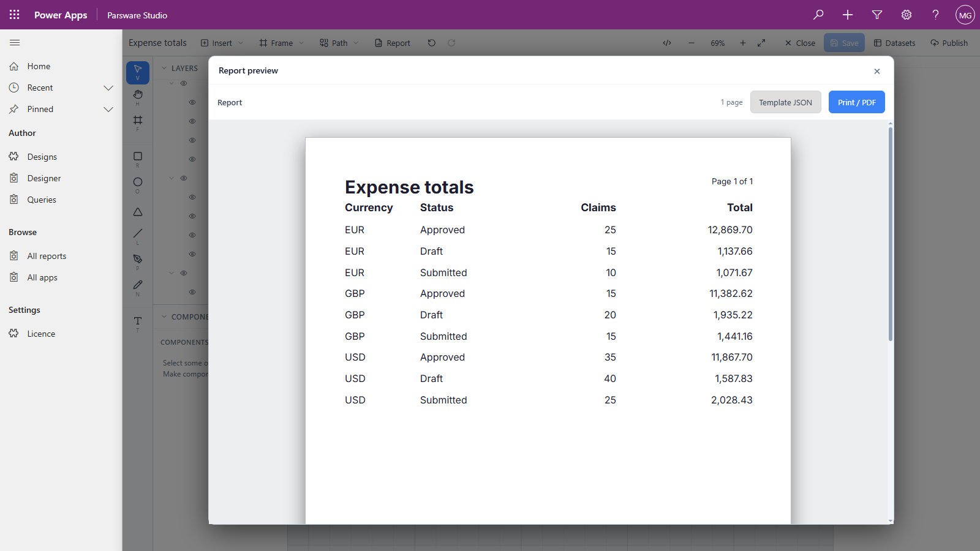Open the Insert dropdown
The image size is (980, 551).
pyautogui.click(x=222, y=43)
